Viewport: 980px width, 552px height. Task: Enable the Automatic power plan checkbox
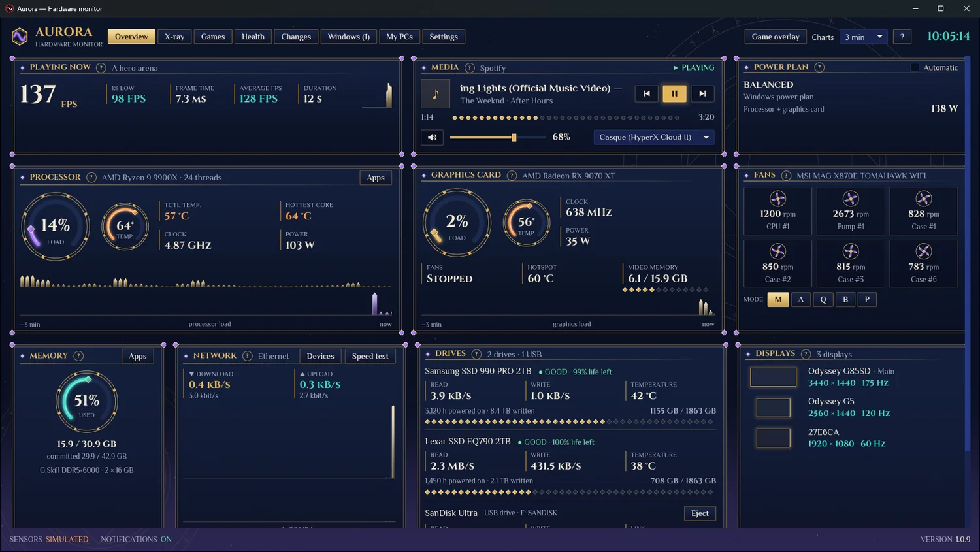tap(915, 67)
